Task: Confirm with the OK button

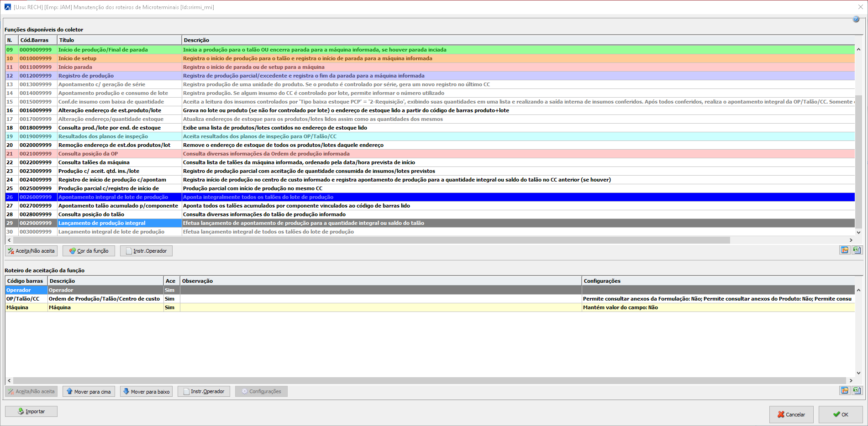Action: [841, 415]
